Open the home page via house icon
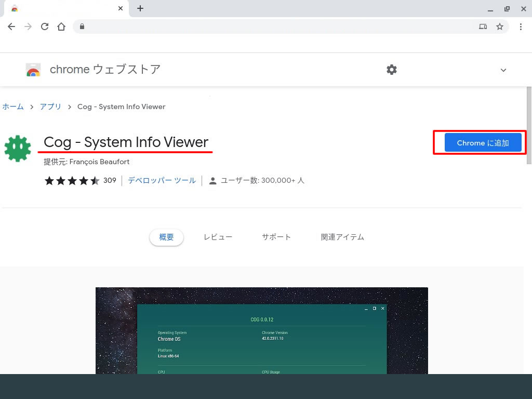Screen dimensions: 532x399 [61, 26]
